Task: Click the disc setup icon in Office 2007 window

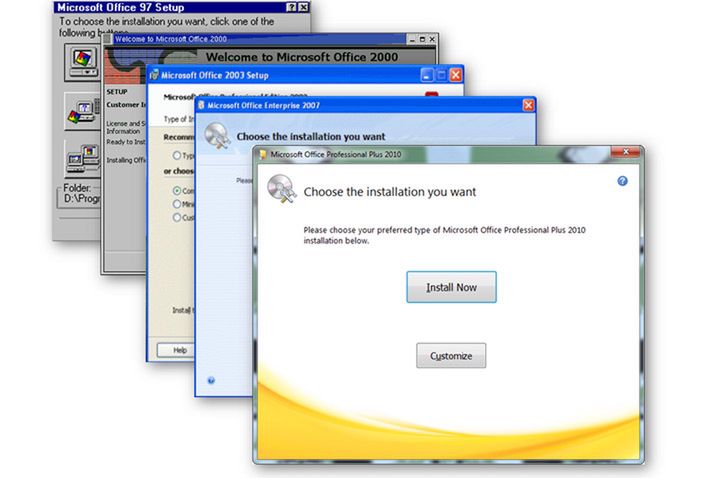Action: (x=217, y=136)
